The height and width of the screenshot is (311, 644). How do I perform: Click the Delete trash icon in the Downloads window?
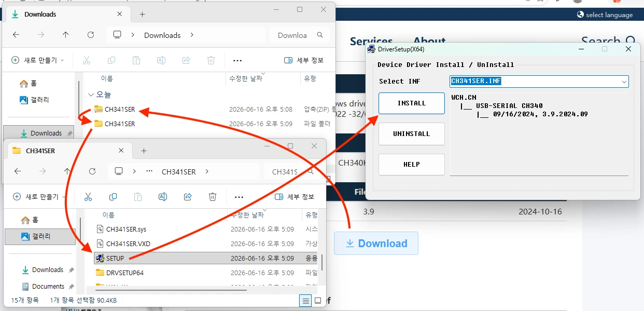pos(211,60)
